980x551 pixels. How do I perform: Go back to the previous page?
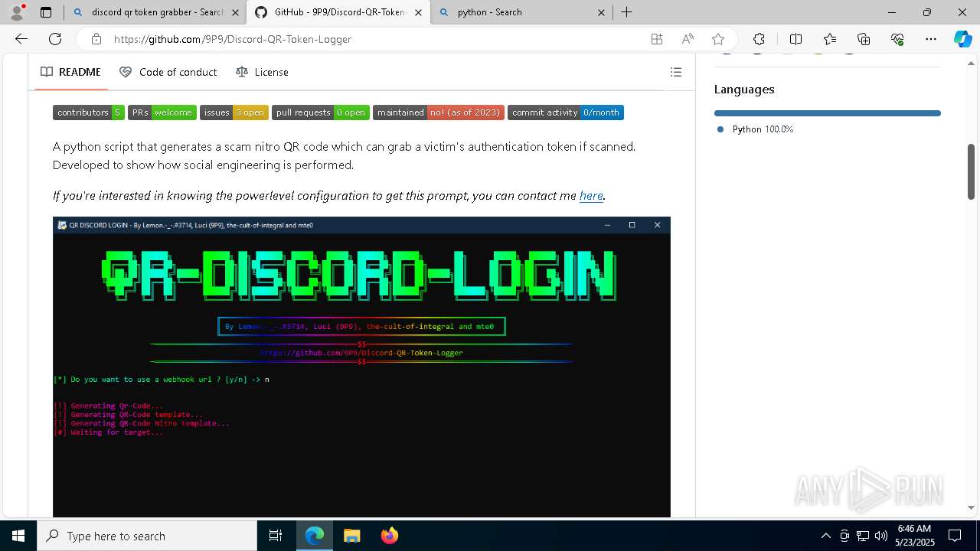point(21,39)
